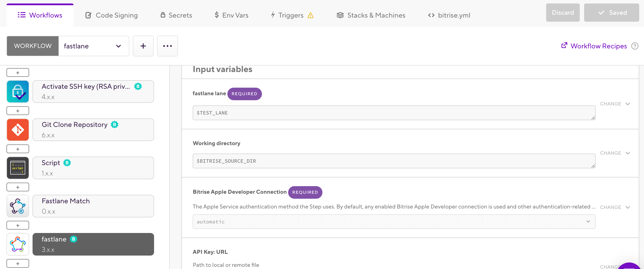Add a step between Git Clone and Script
The width and height of the screenshot is (644, 269).
[18, 149]
